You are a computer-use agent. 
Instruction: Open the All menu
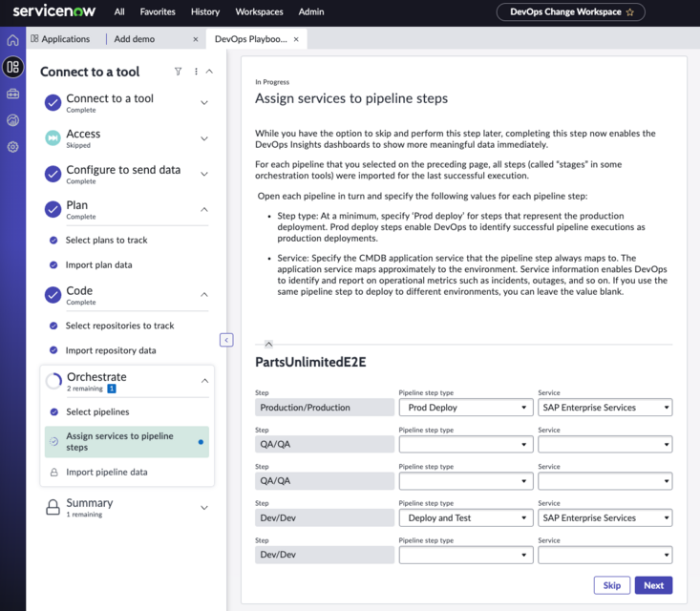[119, 12]
